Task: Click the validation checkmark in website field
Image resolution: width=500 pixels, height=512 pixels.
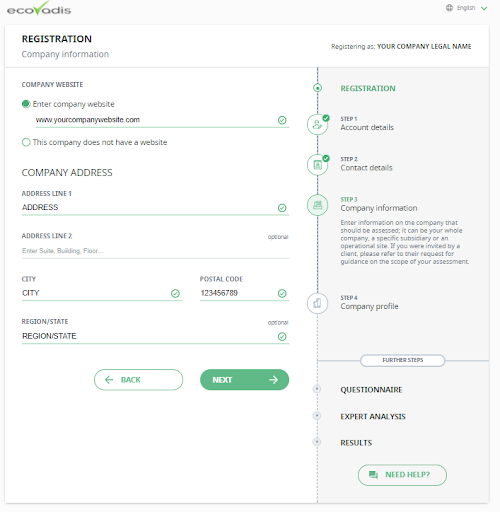Action: 282,120
